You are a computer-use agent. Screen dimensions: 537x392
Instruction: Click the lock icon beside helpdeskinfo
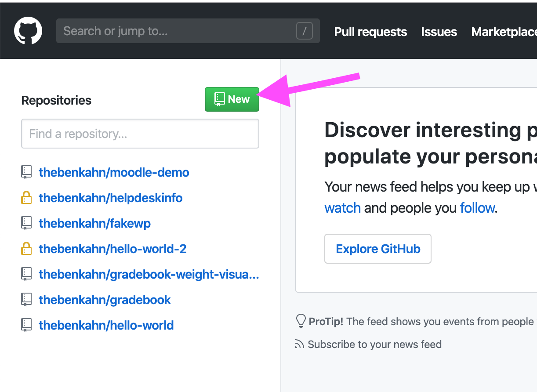point(26,198)
